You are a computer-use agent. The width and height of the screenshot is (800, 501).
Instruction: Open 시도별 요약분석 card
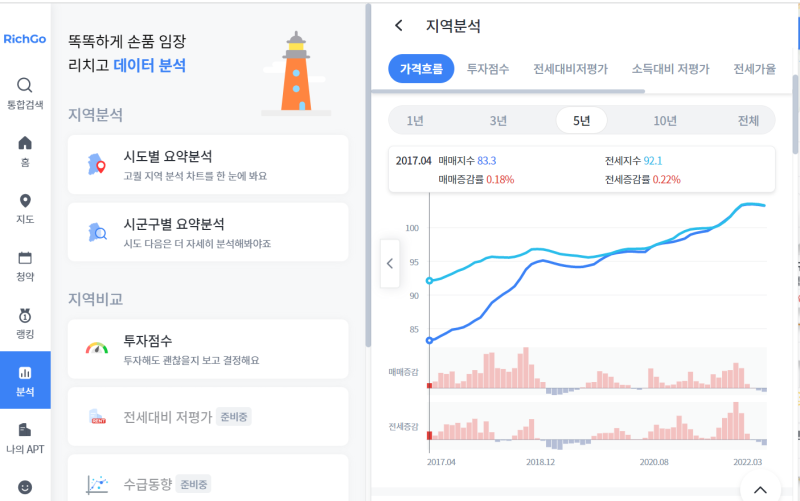tap(208, 164)
